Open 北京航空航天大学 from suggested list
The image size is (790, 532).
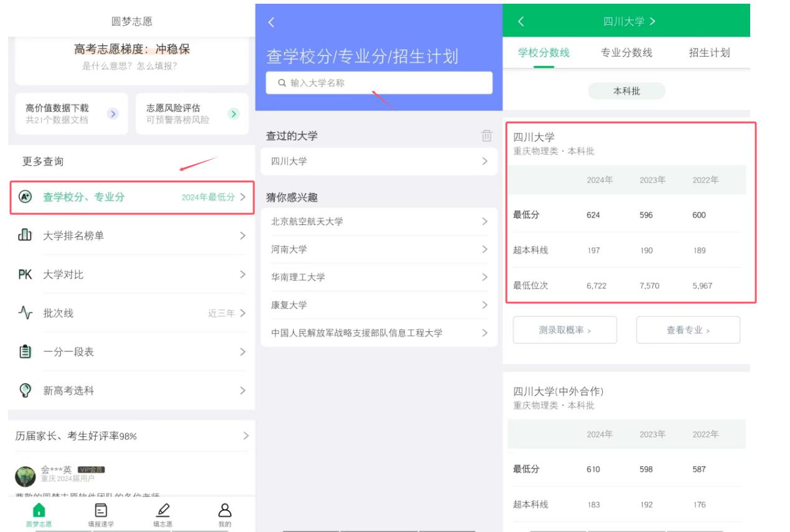tap(379, 221)
